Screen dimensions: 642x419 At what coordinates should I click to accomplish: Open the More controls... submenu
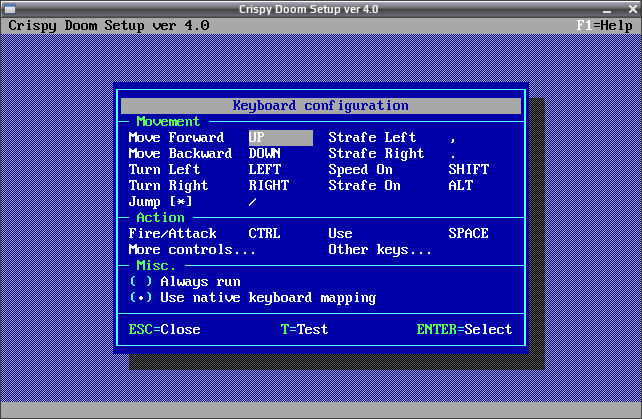192,249
